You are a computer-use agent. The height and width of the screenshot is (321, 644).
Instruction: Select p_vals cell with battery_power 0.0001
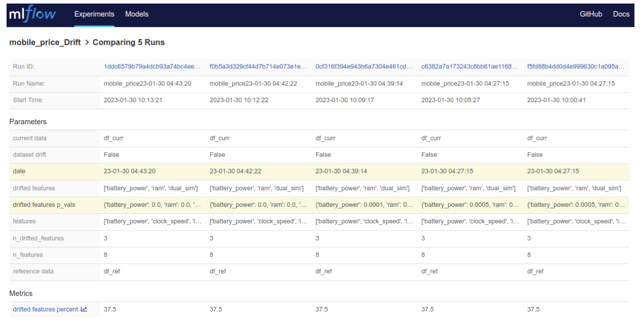point(364,205)
